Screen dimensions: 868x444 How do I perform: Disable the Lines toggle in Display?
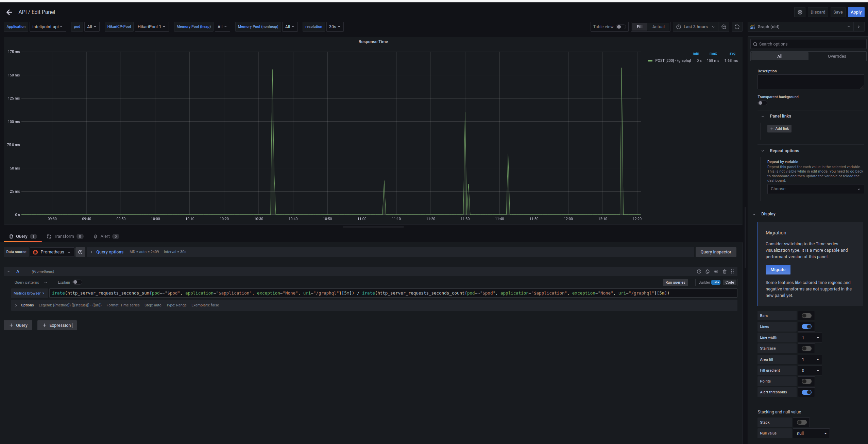[x=806, y=326]
